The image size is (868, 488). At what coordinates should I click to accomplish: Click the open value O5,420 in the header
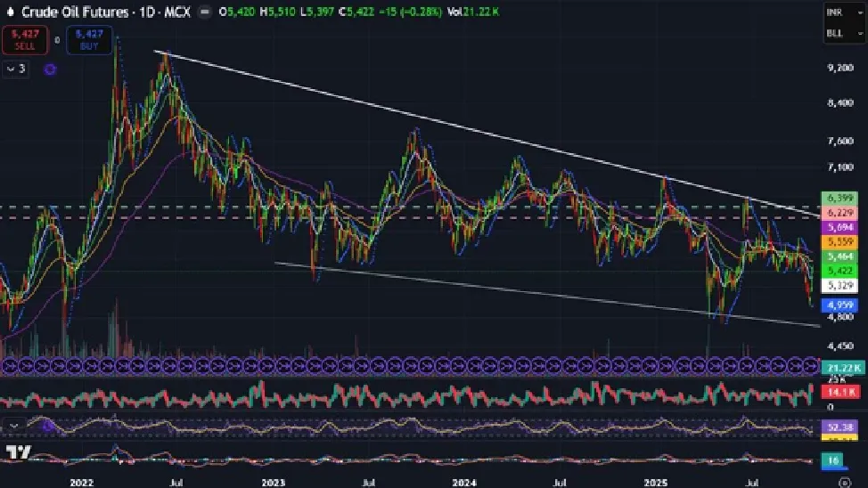coord(237,12)
